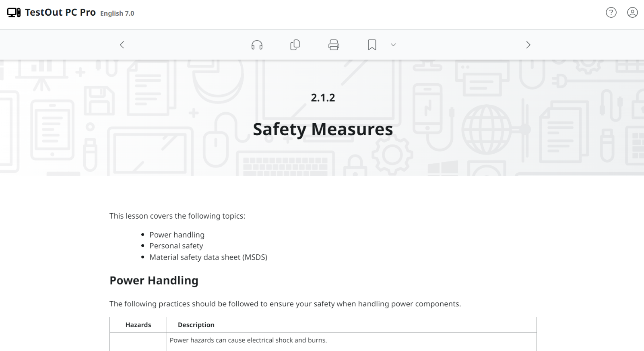This screenshot has height=351, width=644.
Task: Click the headphones listen icon
Action: (x=257, y=45)
